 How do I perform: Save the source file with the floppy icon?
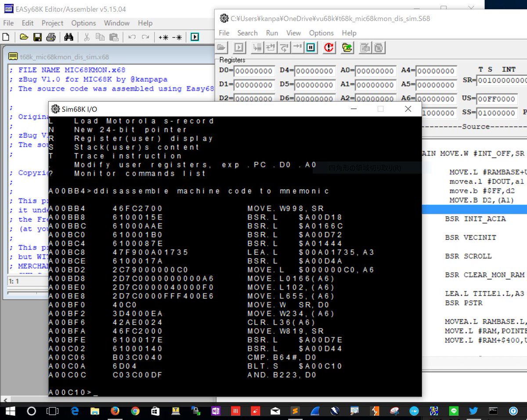click(37, 37)
